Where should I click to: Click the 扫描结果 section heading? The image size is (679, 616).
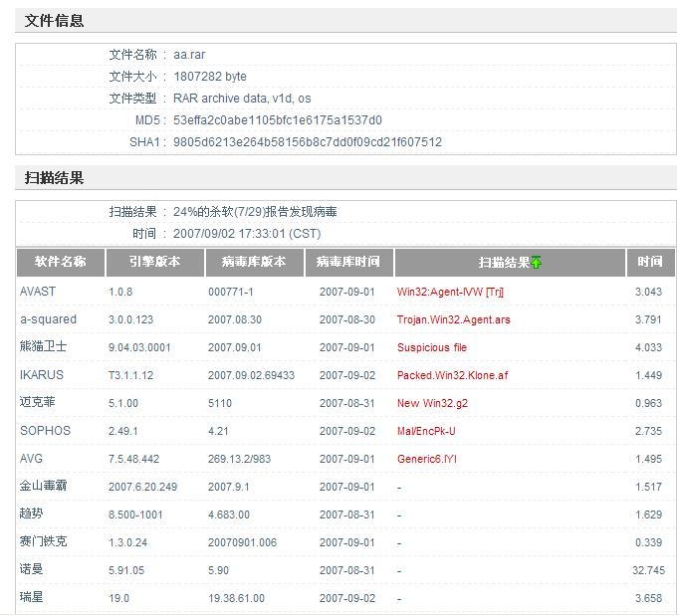54,178
